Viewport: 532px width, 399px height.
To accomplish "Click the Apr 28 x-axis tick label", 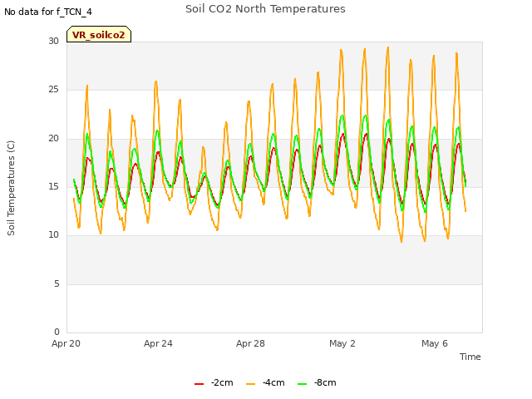I will (x=250, y=343).
